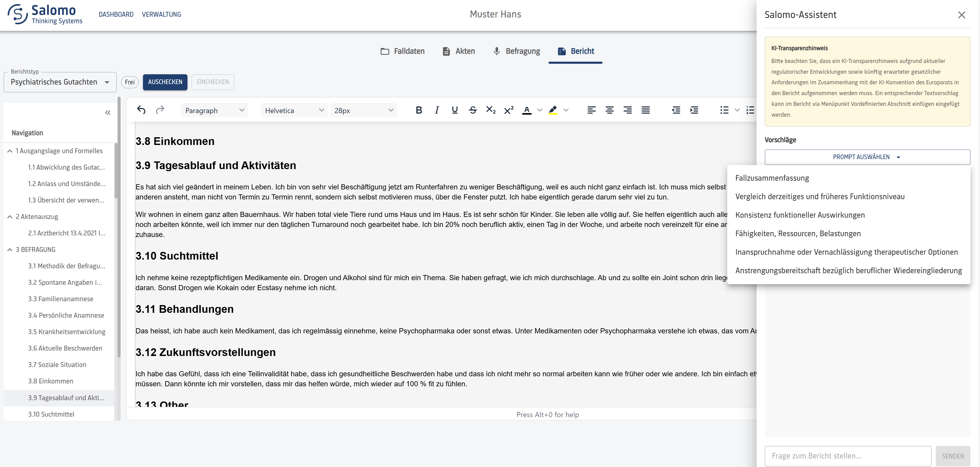The width and height of the screenshot is (980, 467).
Task: Open bullet list style options
Action: click(x=737, y=110)
